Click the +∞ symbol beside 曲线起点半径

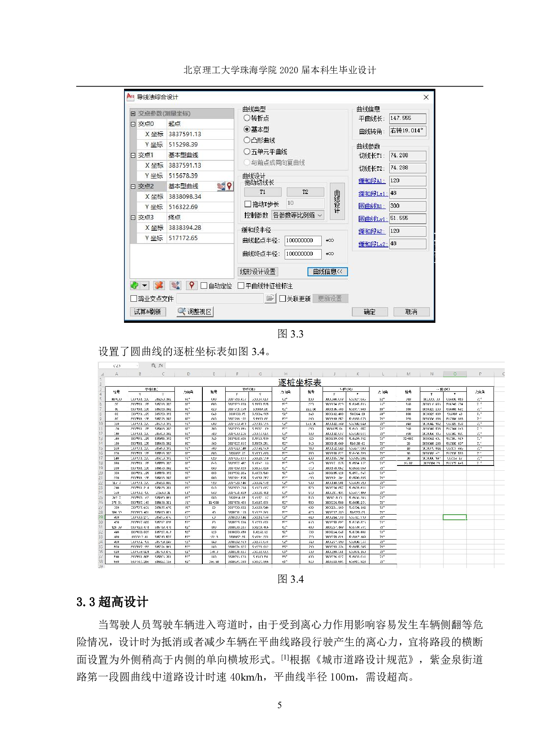[330, 241]
